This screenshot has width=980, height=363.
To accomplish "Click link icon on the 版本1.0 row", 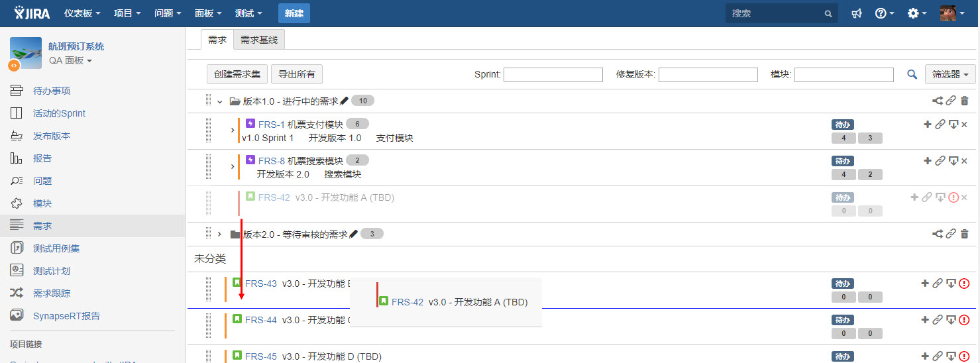I will click(x=951, y=101).
